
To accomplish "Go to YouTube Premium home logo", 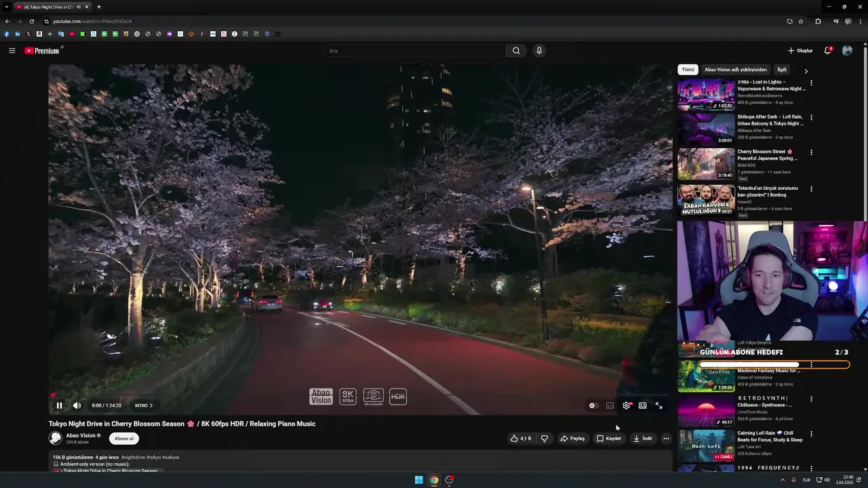I will 43,51.
